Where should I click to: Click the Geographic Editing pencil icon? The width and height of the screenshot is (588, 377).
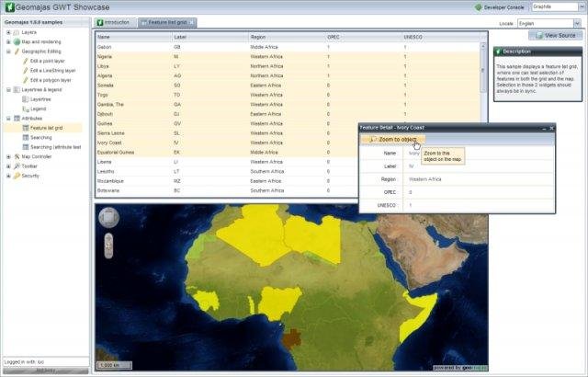tap(17, 51)
